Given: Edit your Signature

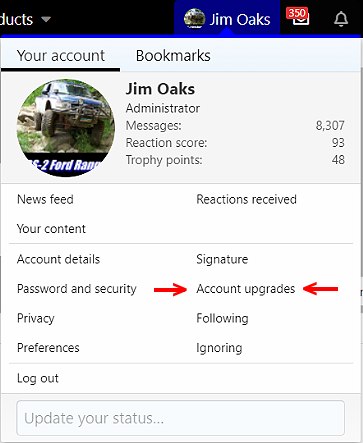Looking at the screenshot, I should coord(222,259).
